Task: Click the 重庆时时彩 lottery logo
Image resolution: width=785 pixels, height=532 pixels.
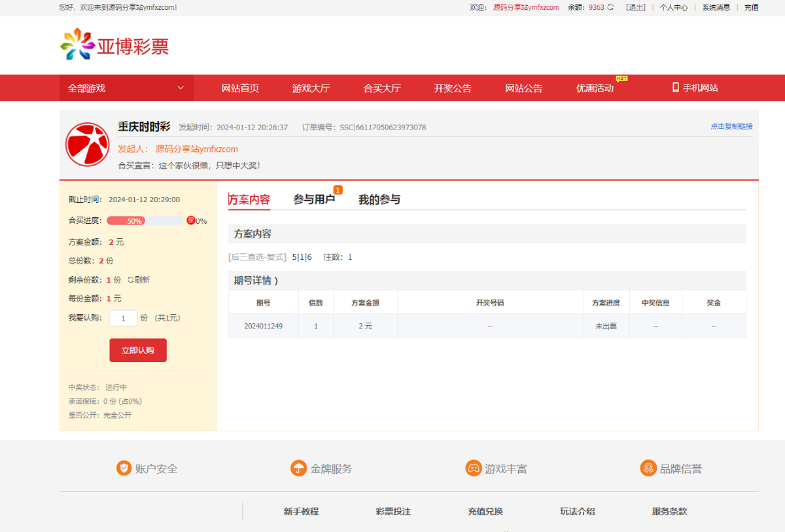Action: (x=87, y=144)
